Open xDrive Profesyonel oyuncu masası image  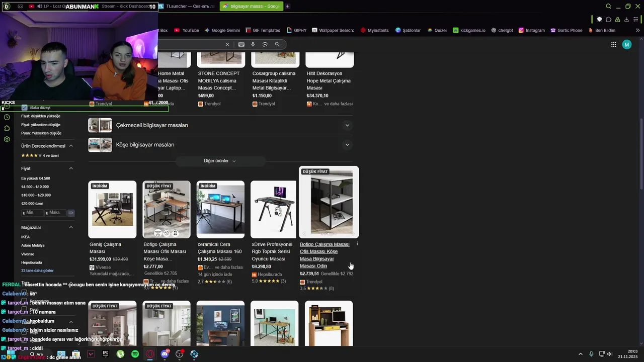pyautogui.click(x=274, y=209)
